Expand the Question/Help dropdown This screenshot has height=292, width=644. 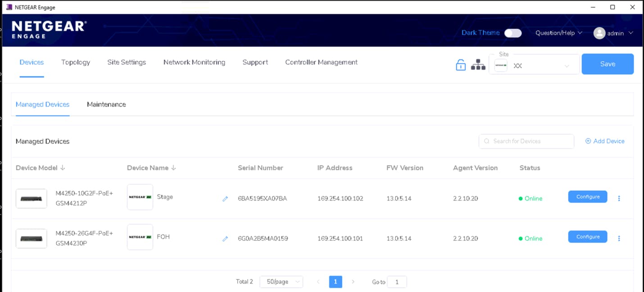tap(558, 32)
